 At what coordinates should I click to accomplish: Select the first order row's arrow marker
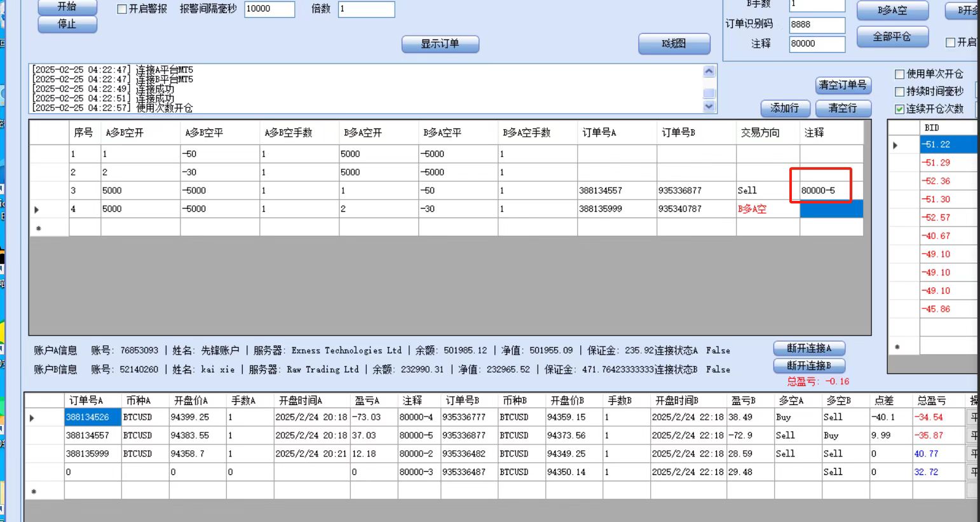click(32, 418)
